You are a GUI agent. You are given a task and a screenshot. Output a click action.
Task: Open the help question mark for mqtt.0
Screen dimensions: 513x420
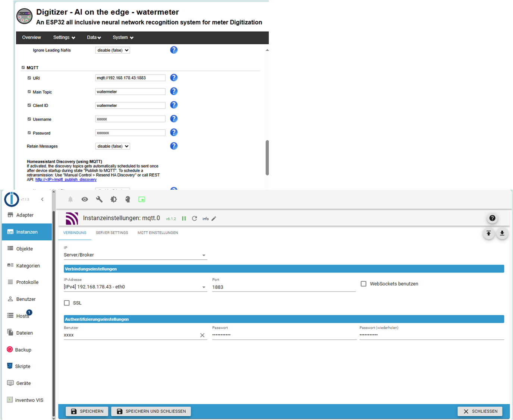click(492, 218)
